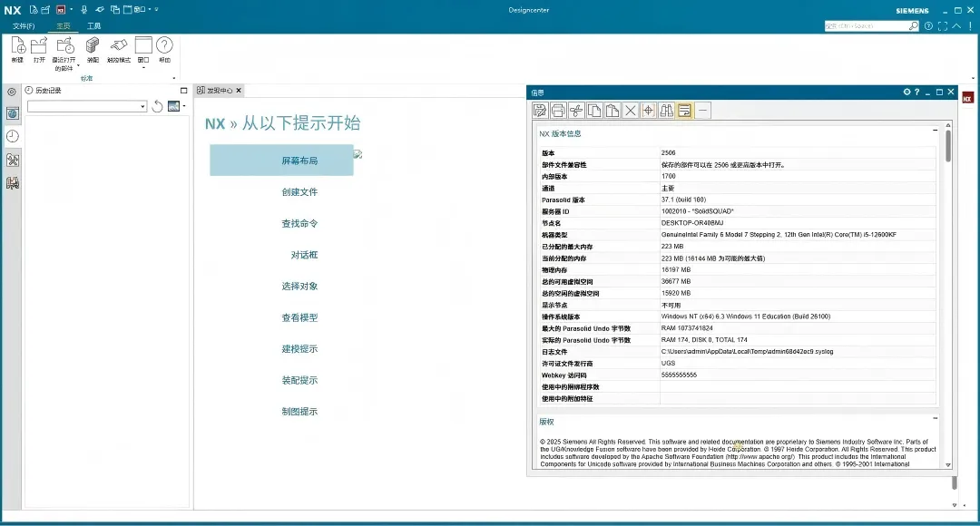Open the 装配提示 tip link
The height and width of the screenshot is (526, 980).
pos(299,380)
